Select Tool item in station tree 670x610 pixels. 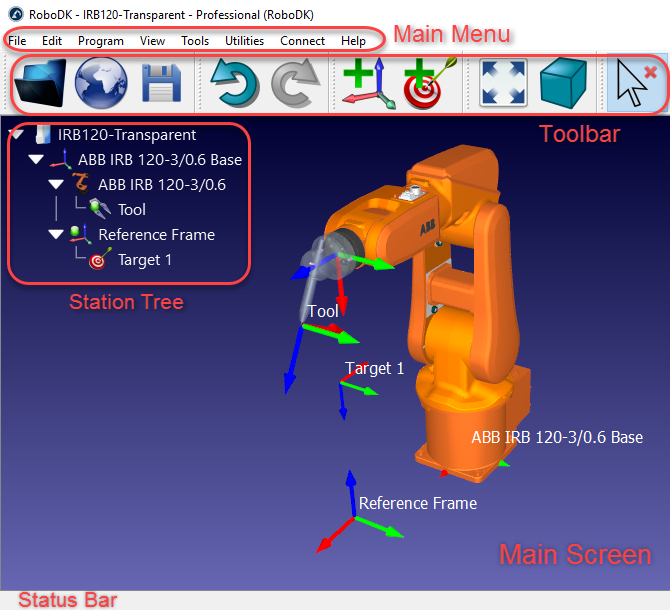(x=131, y=209)
